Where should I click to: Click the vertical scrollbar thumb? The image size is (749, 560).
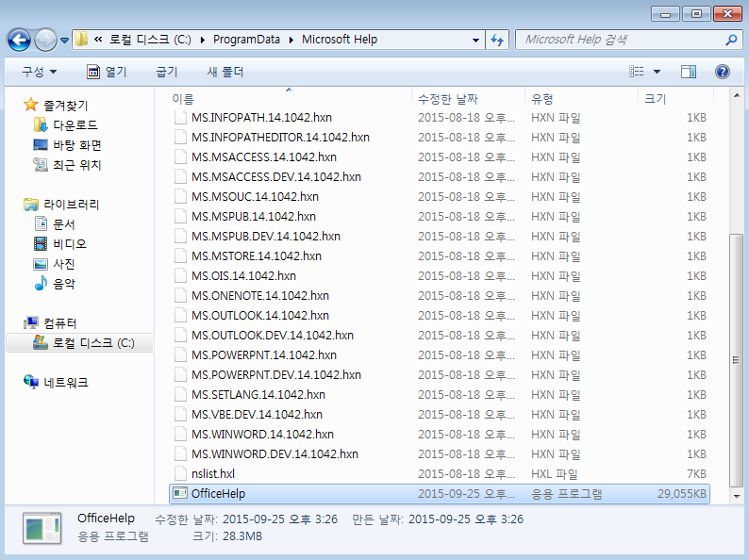tap(737, 360)
